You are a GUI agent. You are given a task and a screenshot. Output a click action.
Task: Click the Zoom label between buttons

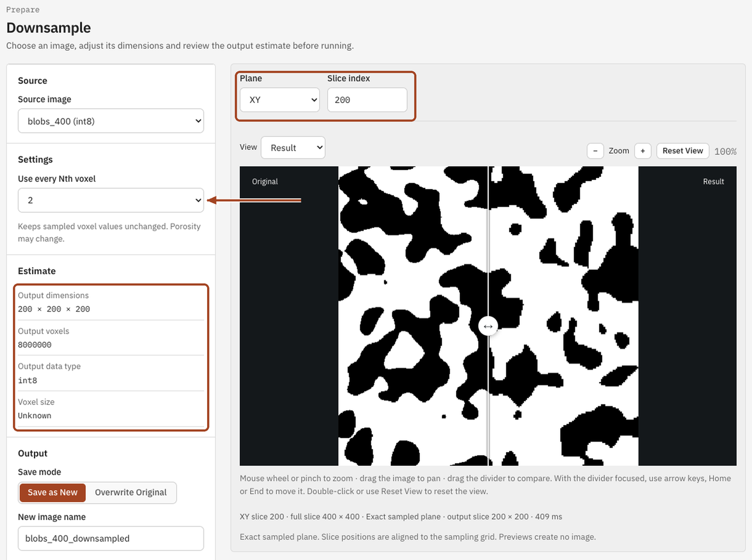tap(619, 151)
